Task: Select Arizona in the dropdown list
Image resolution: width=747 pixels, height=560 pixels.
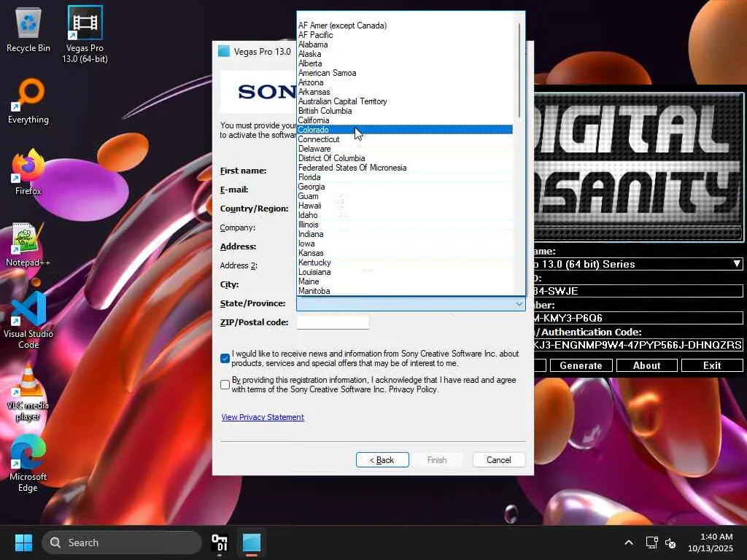Action: tap(404, 82)
